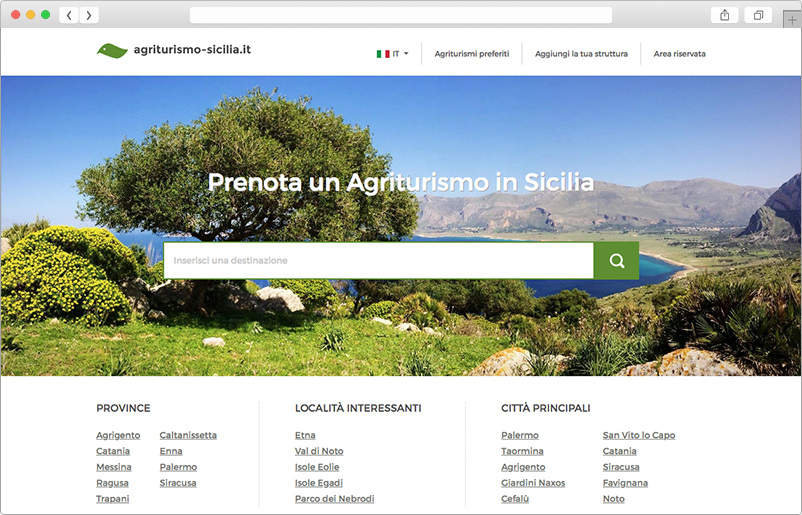Open the Etna locality link

pos(305,435)
